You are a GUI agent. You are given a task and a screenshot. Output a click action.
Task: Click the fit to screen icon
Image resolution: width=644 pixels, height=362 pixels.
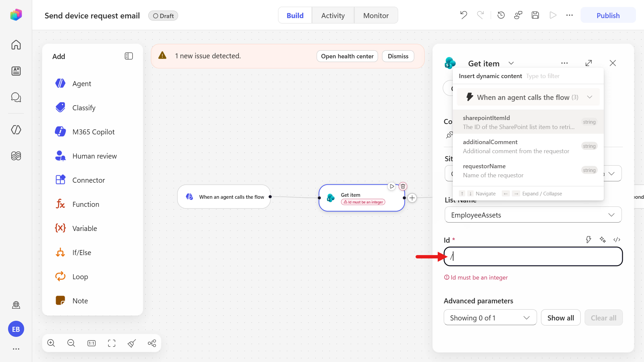coord(112,343)
